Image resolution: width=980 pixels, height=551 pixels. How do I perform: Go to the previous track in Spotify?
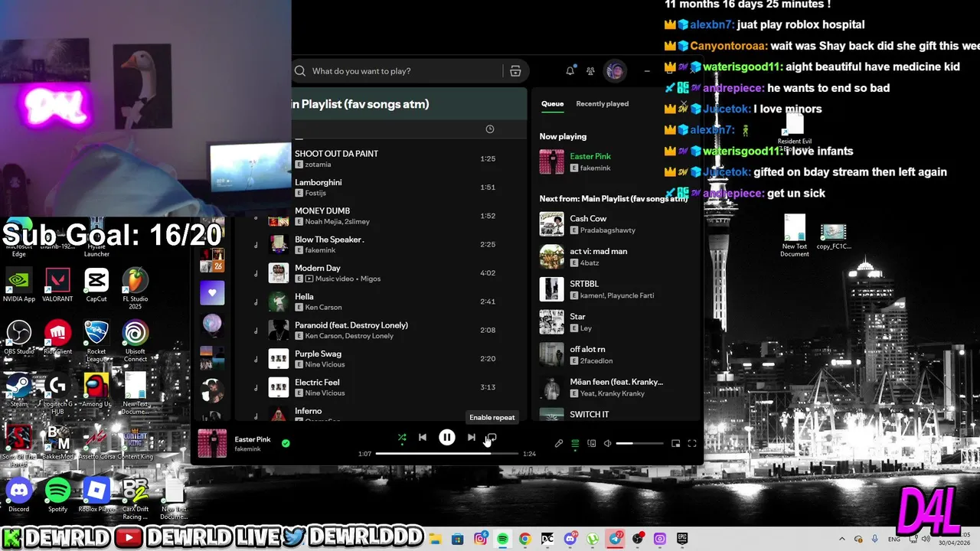423,438
